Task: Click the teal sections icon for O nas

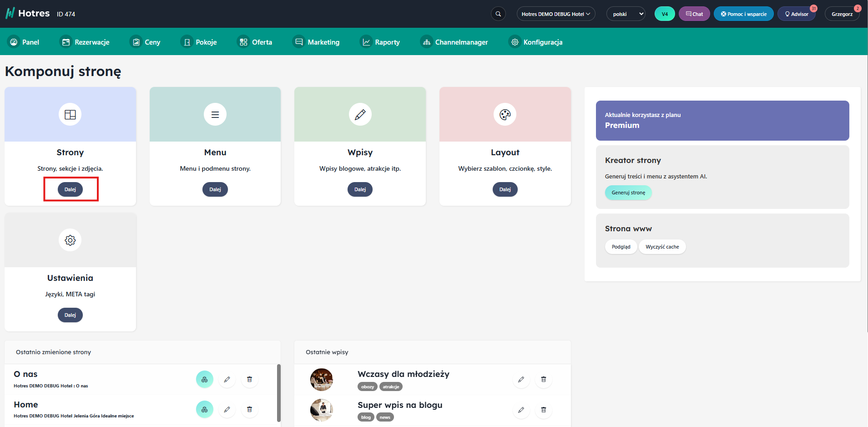Action: click(204, 379)
